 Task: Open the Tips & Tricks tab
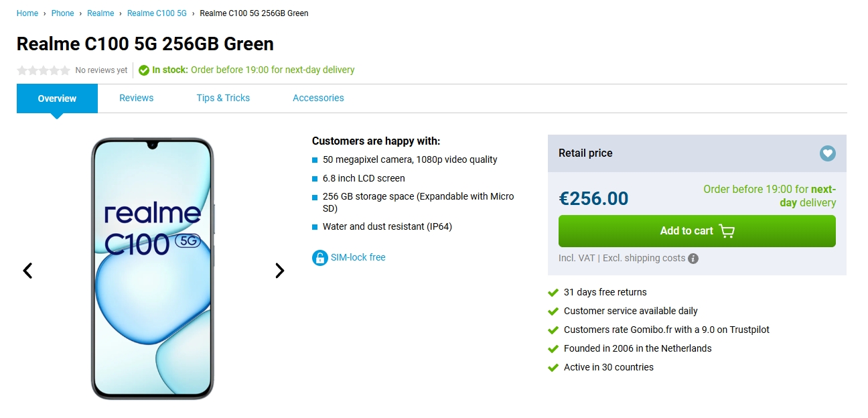click(223, 98)
